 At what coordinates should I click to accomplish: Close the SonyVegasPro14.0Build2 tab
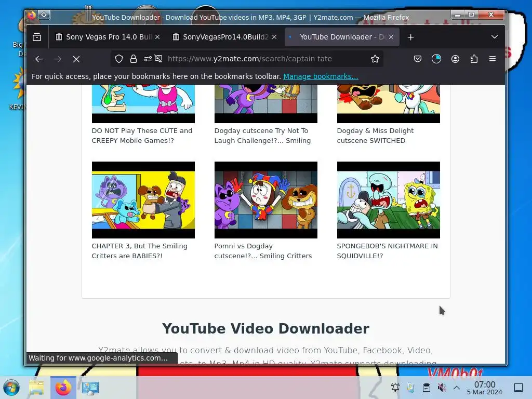[x=274, y=37]
